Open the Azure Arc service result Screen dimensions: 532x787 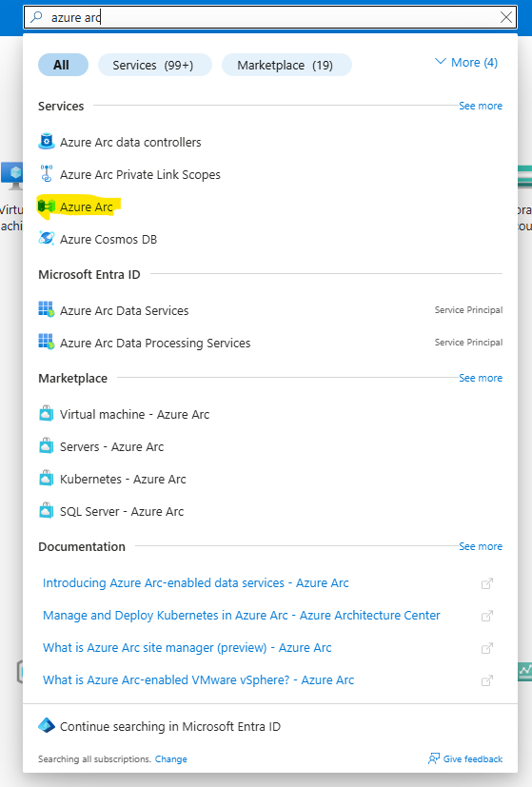(87, 207)
